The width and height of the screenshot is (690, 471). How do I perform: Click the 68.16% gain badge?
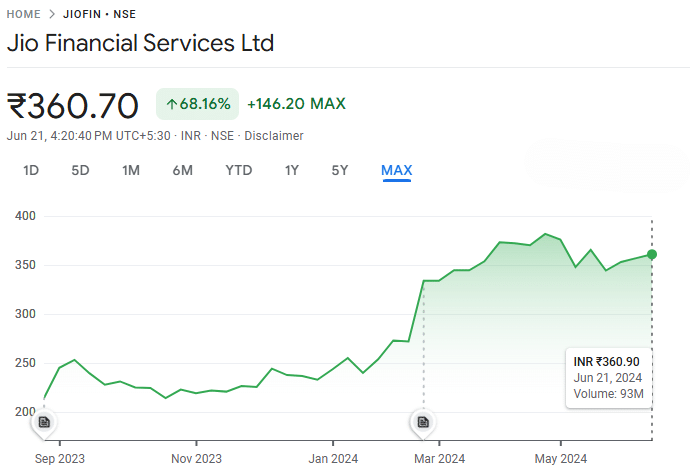(198, 104)
